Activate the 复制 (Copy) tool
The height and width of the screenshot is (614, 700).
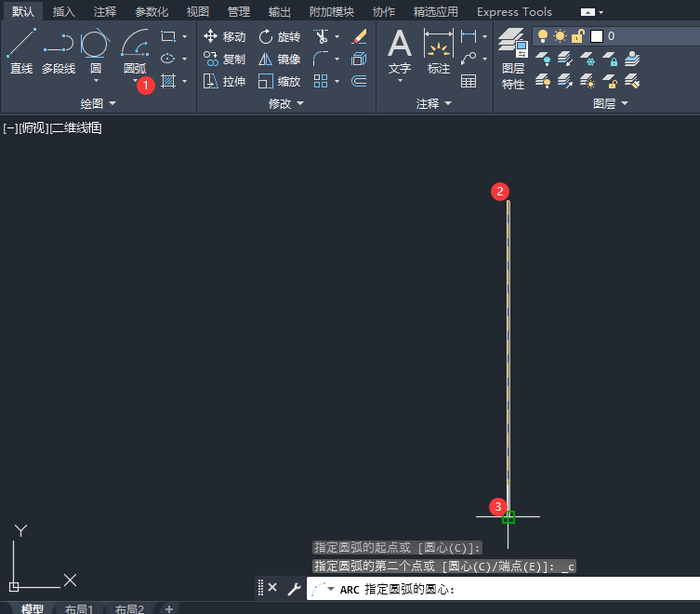point(225,59)
